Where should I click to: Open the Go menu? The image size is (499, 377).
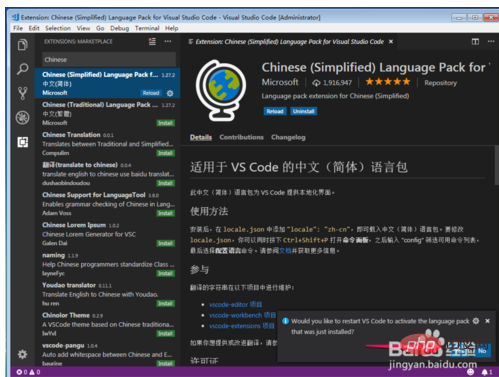(100, 28)
